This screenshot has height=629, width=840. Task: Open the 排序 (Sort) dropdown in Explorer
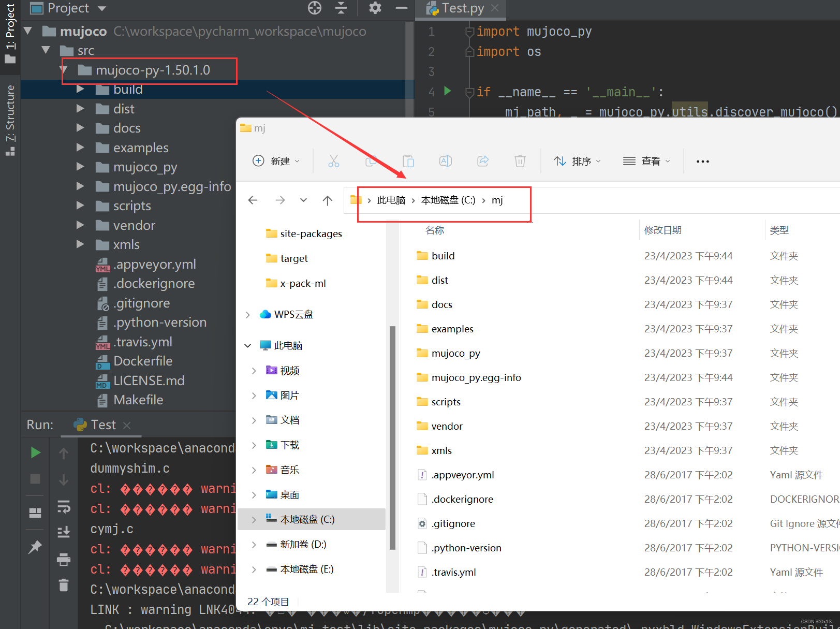point(577,161)
